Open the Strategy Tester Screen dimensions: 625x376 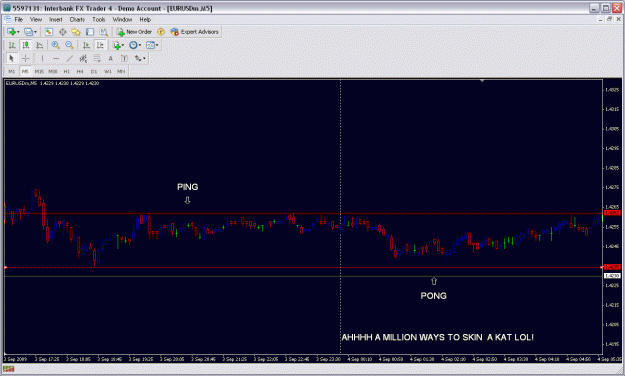103,32
